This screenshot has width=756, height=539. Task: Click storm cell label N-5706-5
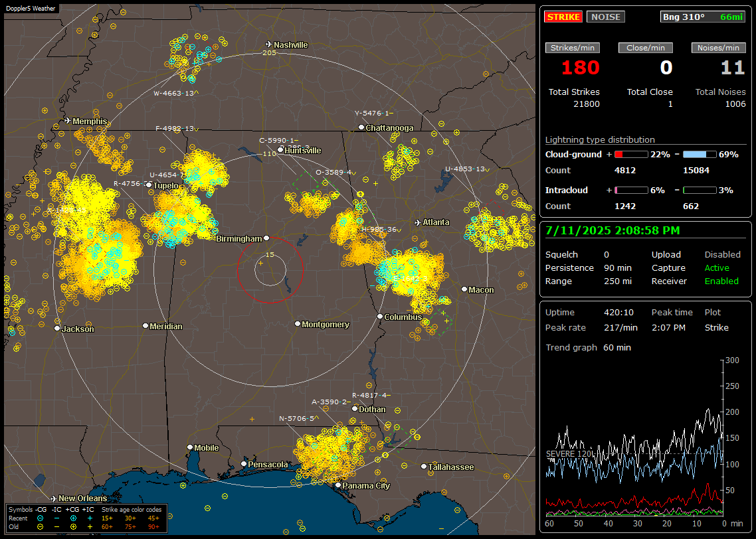click(299, 418)
